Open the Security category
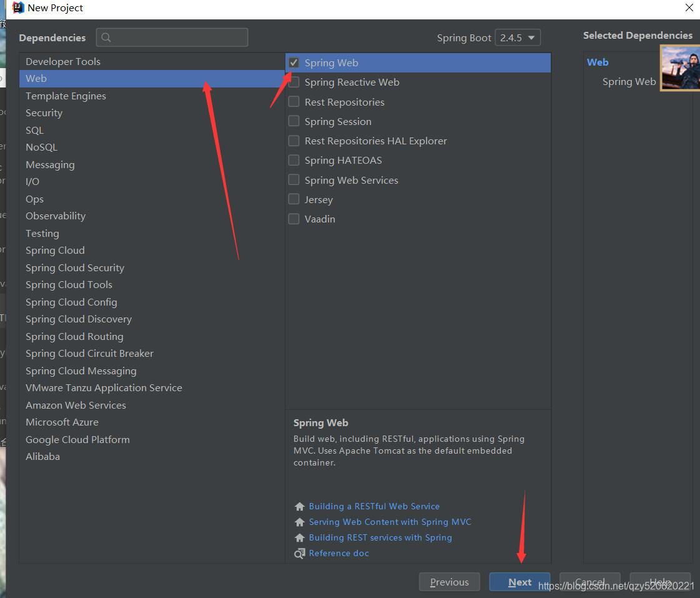700x598 pixels. pyautogui.click(x=152, y=113)
